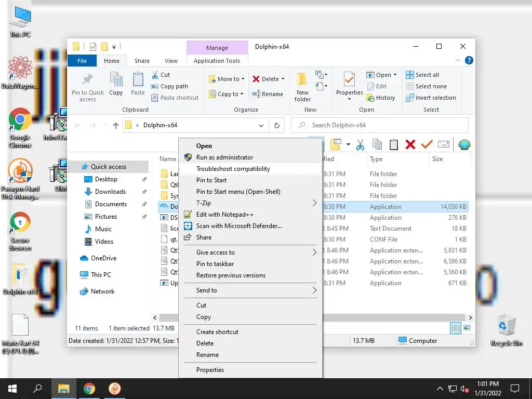532x399 pixels.
Task: Select Scan with Microsoft Defender
Action: point(250,226)
